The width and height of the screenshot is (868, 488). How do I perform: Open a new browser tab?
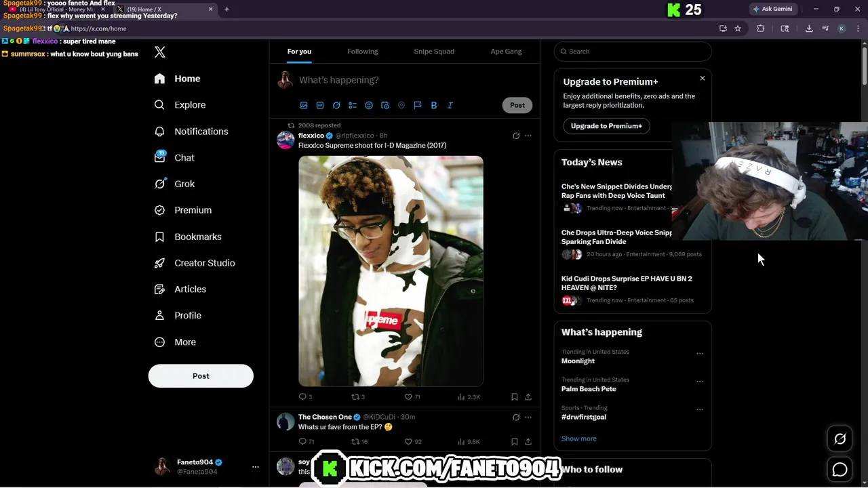(226, 9)
